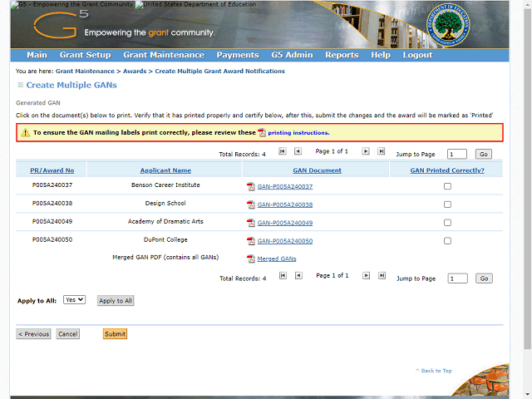
Task: Open the GAN-P005A240049 document link
Action: click(285, 223)
